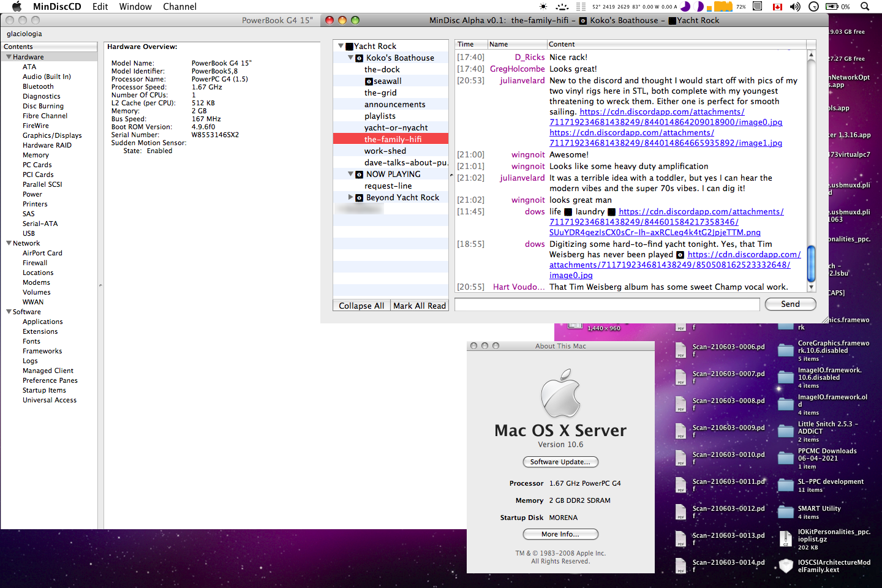Click chat scrollbar up arrow
This screenshot has width=882, height=588.
[x=811, y=55]
